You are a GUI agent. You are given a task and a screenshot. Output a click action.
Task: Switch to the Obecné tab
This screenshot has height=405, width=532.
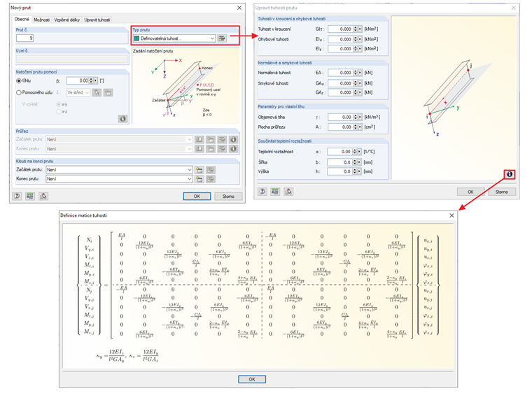tap(22, 20)
